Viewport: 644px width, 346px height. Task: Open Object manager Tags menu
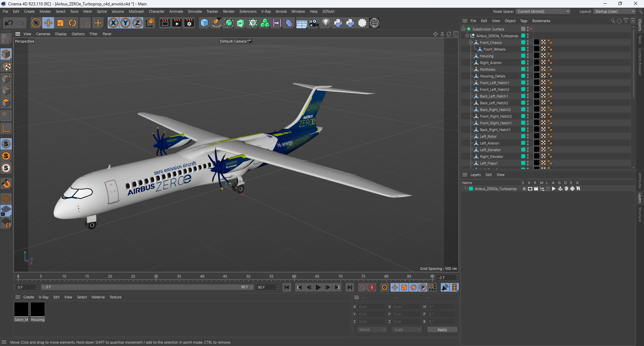(x=524, y=21)
